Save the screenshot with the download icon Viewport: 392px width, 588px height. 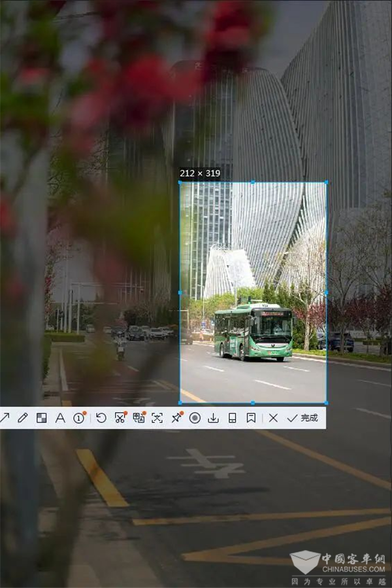tap(213, 418)
